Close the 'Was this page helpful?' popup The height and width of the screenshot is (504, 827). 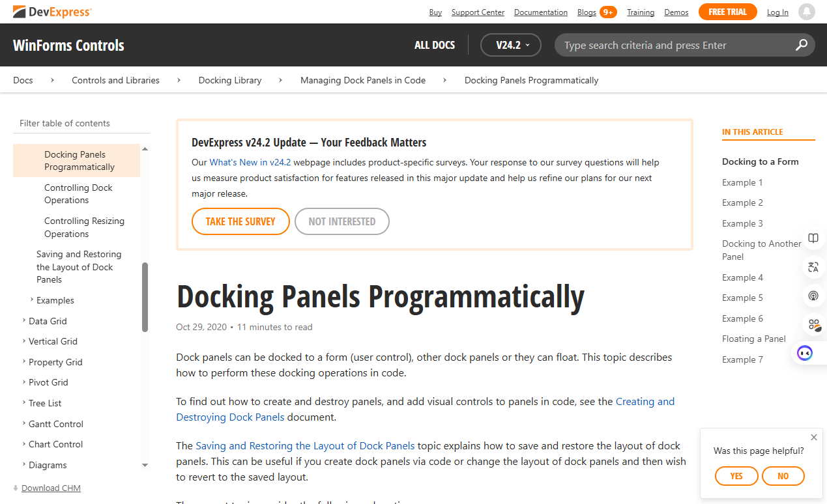click(814, 438)
